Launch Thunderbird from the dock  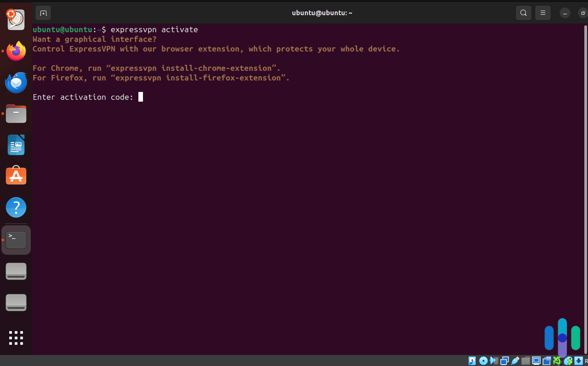coord(16,82)
